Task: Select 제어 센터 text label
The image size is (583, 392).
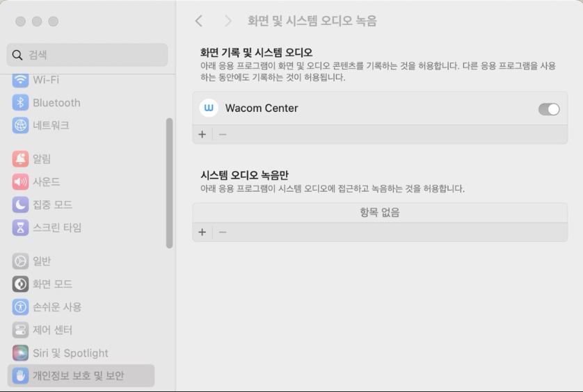Action: (x=52, y=330)
